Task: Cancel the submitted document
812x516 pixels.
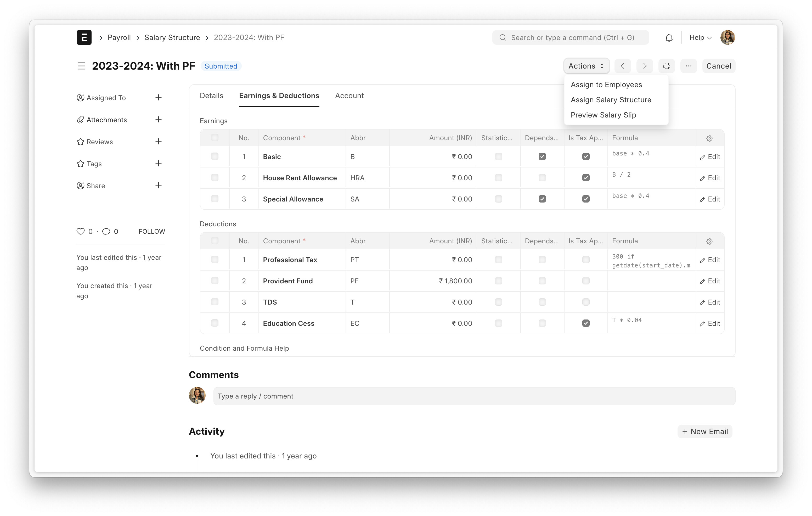Action: [719, 66]
